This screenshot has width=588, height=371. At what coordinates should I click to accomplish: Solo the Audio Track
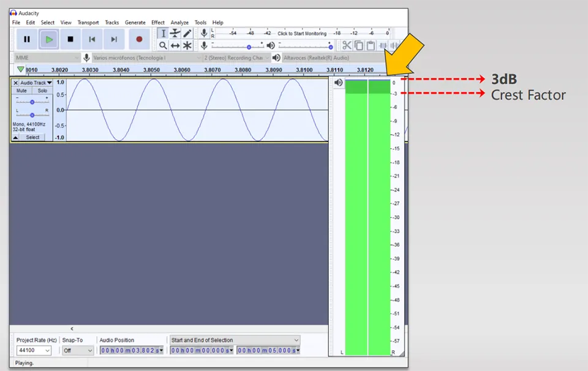(42, 91)
